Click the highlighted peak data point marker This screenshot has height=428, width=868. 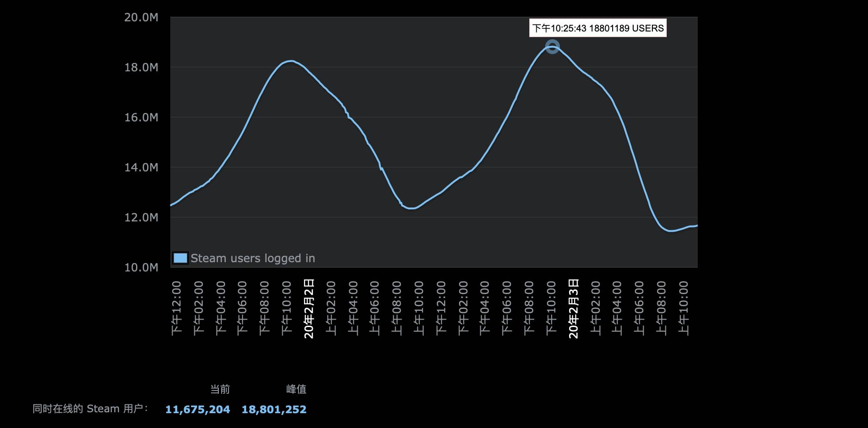tap(552, 47)
